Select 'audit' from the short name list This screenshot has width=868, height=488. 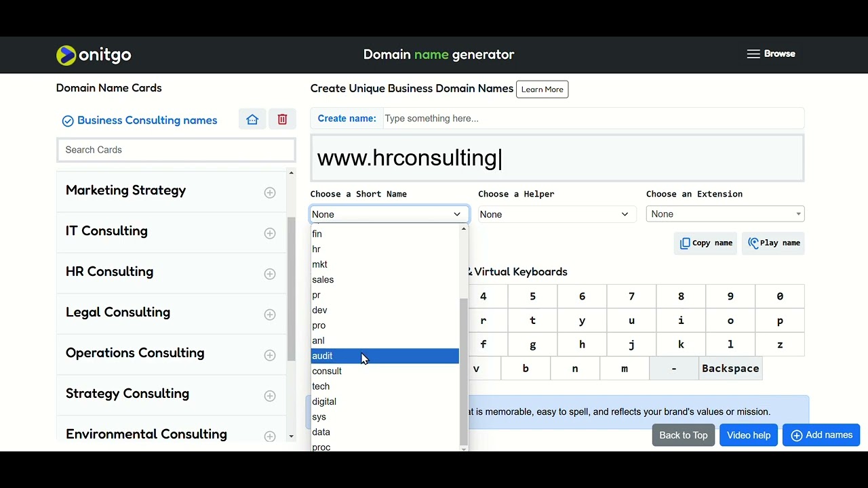[x=384, y=356]
